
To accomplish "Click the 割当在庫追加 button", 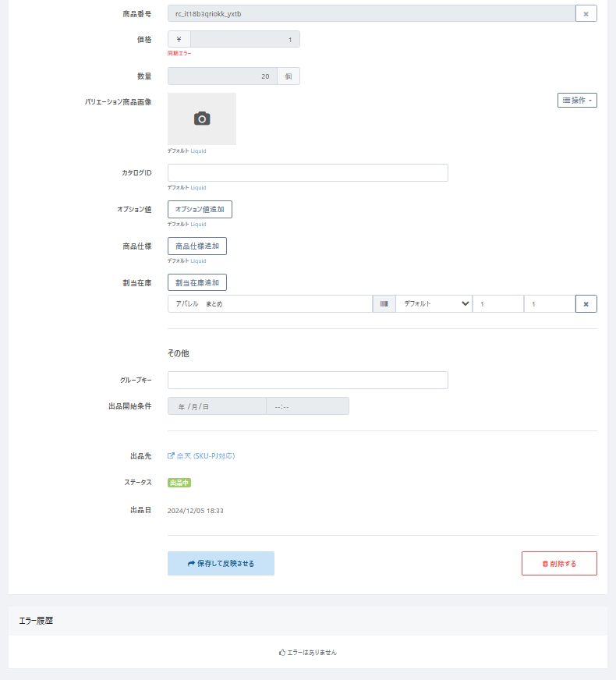I will tap(196, 282).
